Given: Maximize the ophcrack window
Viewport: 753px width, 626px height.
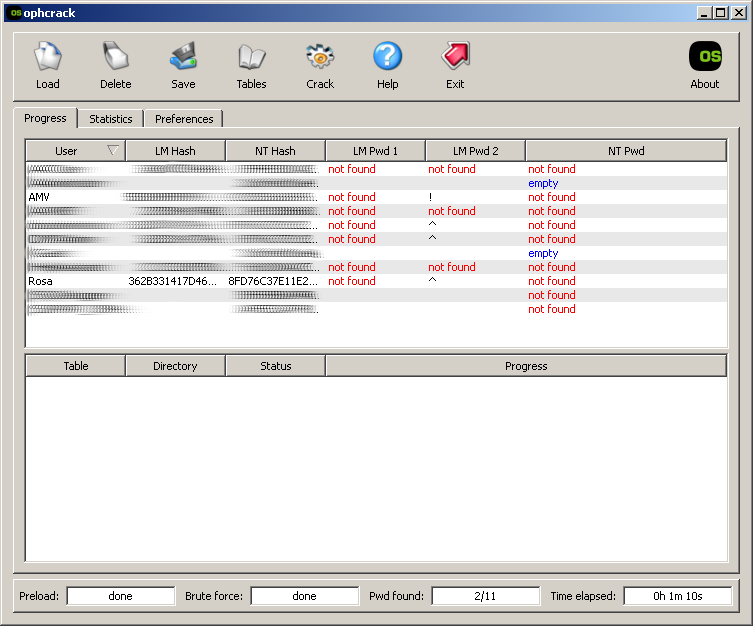Looking at the screenshot, I should [720, 13].
